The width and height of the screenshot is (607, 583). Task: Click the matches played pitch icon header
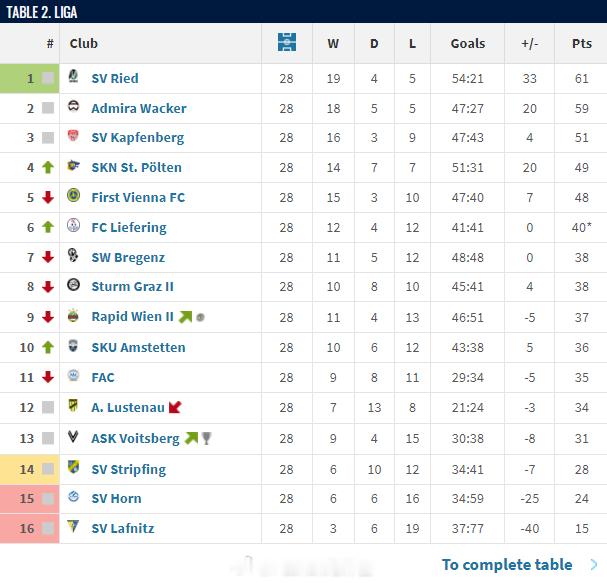click(287, 42)
